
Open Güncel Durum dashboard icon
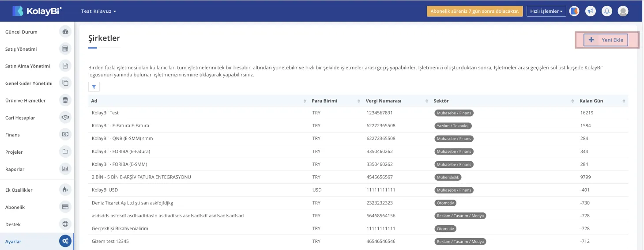(x=65, y=32)
